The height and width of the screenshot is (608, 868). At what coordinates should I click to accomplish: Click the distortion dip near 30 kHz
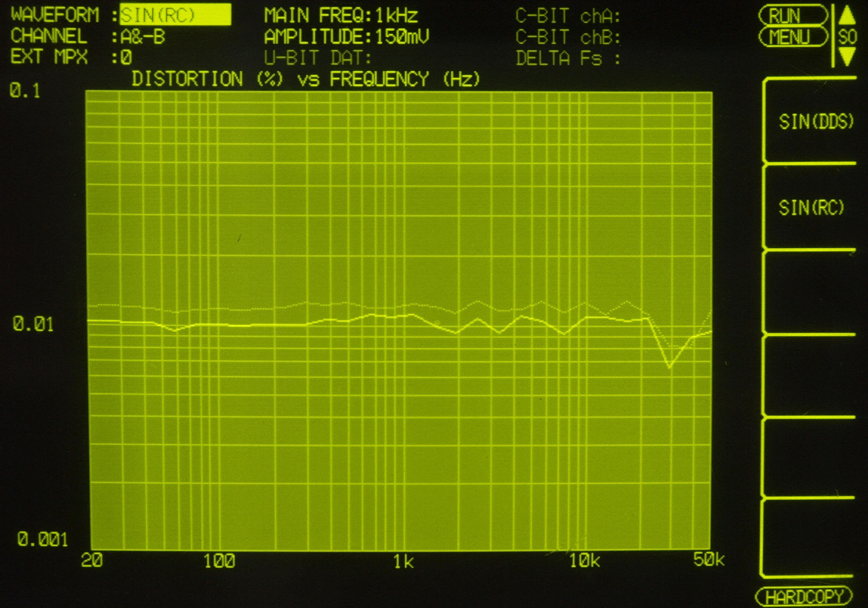[670, 367]
